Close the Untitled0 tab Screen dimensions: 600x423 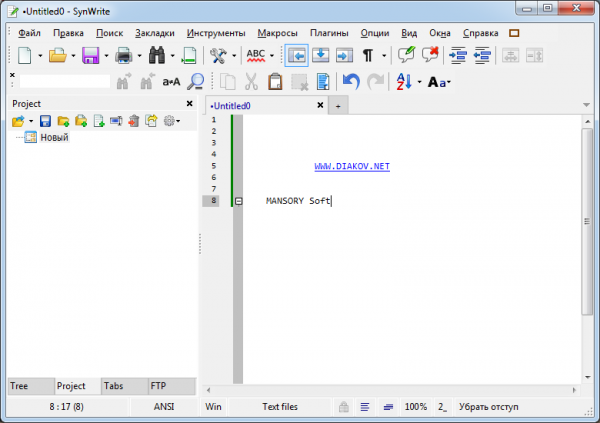tap(320, 105)
